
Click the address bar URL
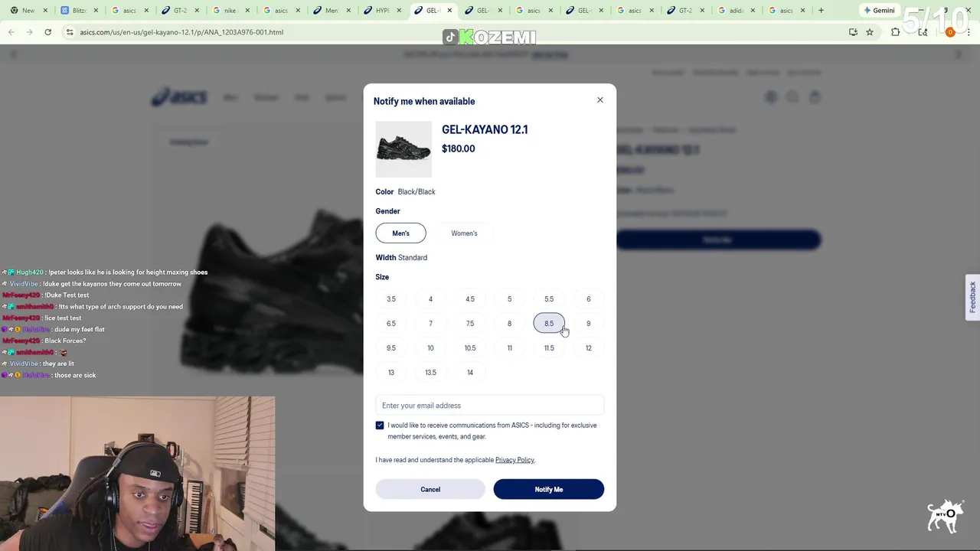[x=181, y=32]
